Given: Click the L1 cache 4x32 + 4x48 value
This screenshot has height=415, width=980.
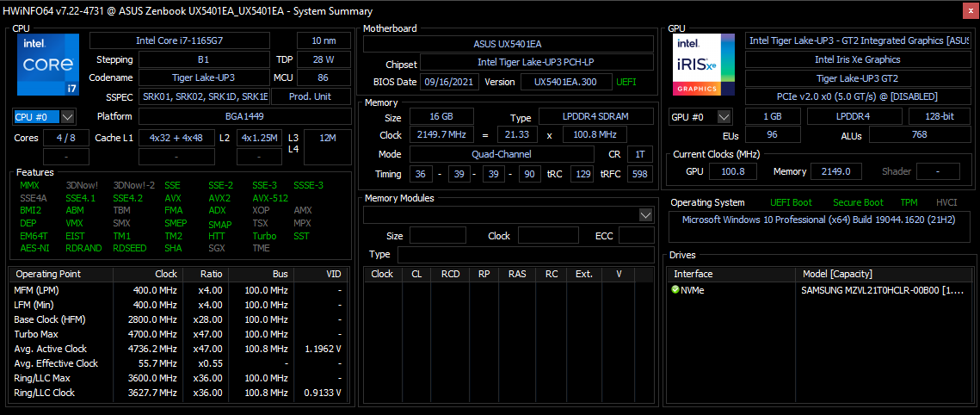Looking at the screenshot, I should pos(176,138).
